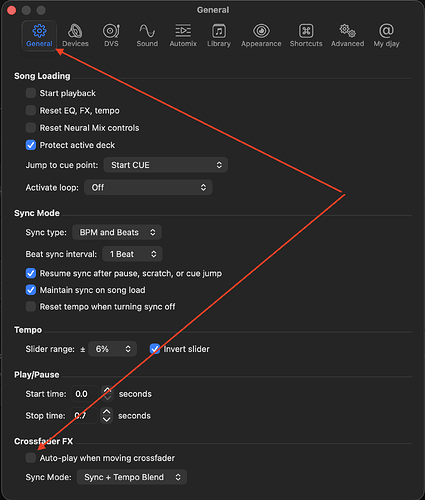This screenshot has width=425, height=500.
Task: Open the Automix settings pane
Action: coord(183,35)
